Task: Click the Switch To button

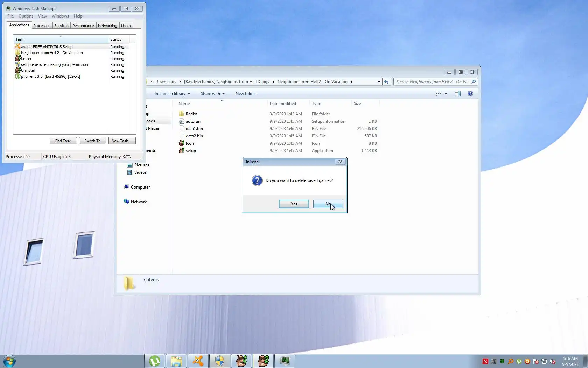Action: 92,141
